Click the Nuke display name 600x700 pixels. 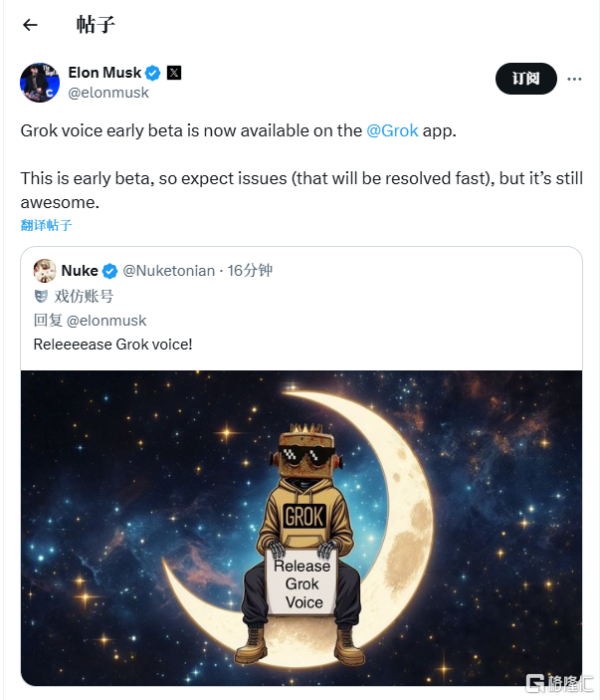click(80, 271)
